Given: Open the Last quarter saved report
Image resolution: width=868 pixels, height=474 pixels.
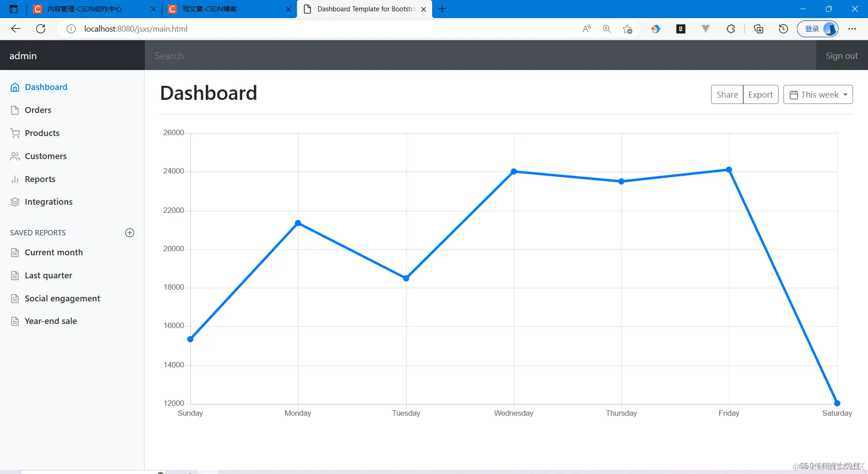Looking at the screenshot, I should pyautogui.click(x=48, y=276).
